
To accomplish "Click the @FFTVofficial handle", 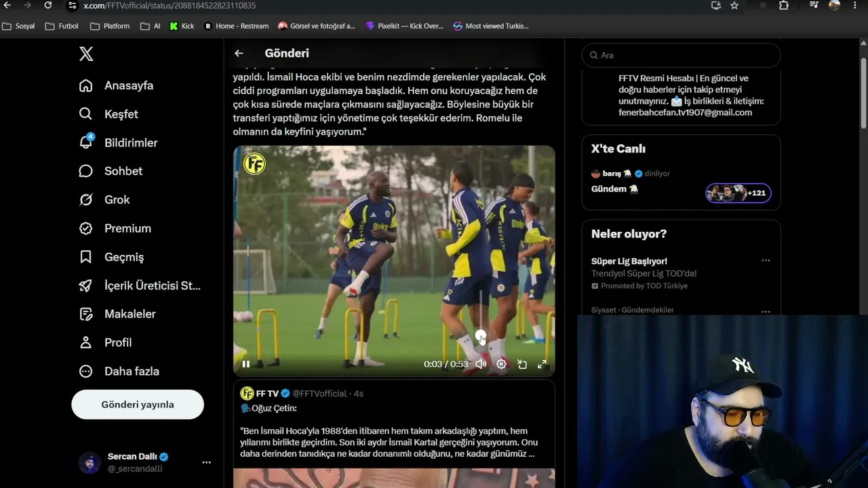I will [319, 393].
